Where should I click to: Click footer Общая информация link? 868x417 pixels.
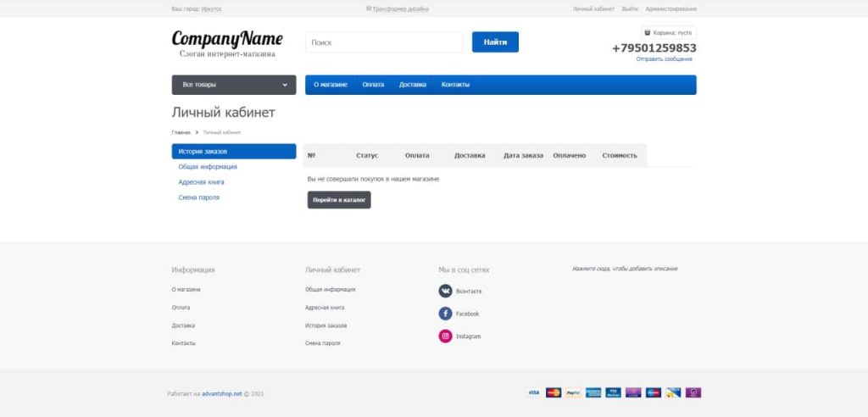330,290
